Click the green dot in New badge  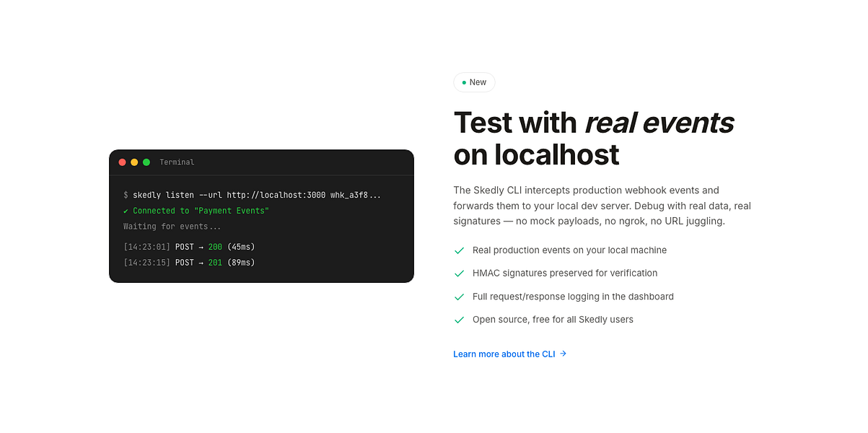click(464, 82)
